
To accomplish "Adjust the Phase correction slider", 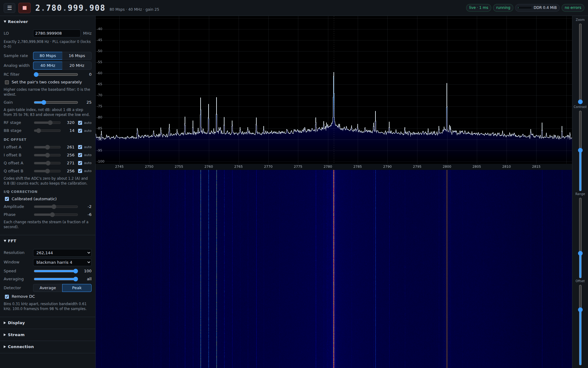I will [56, 215].
